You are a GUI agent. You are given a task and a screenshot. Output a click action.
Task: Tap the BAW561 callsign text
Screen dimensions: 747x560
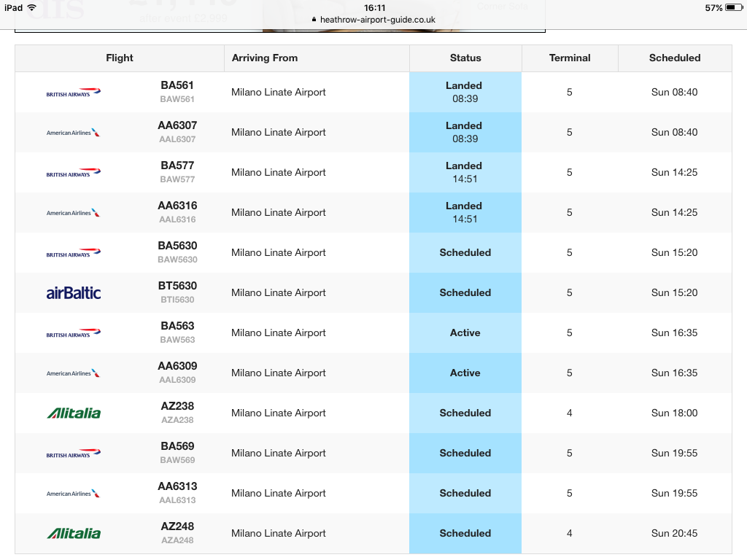pyautogui.click(x=177, y=99)
